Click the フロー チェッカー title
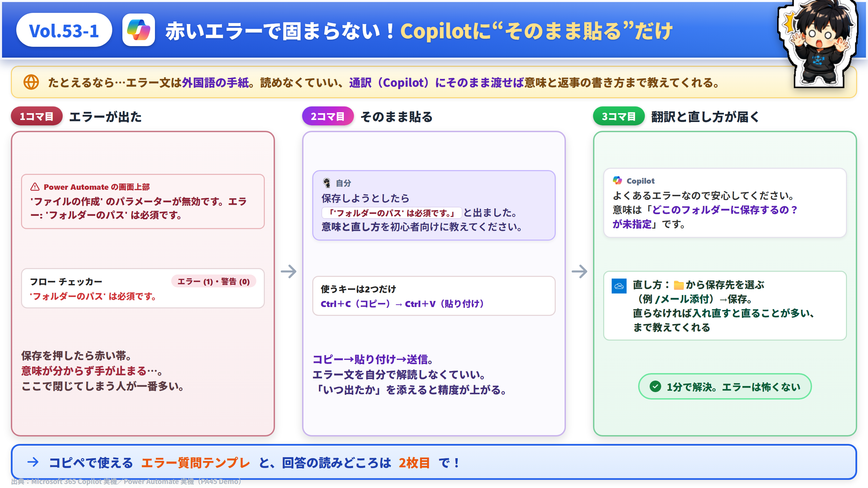Viewport: 868px width, 488px height. click(66, 282)
